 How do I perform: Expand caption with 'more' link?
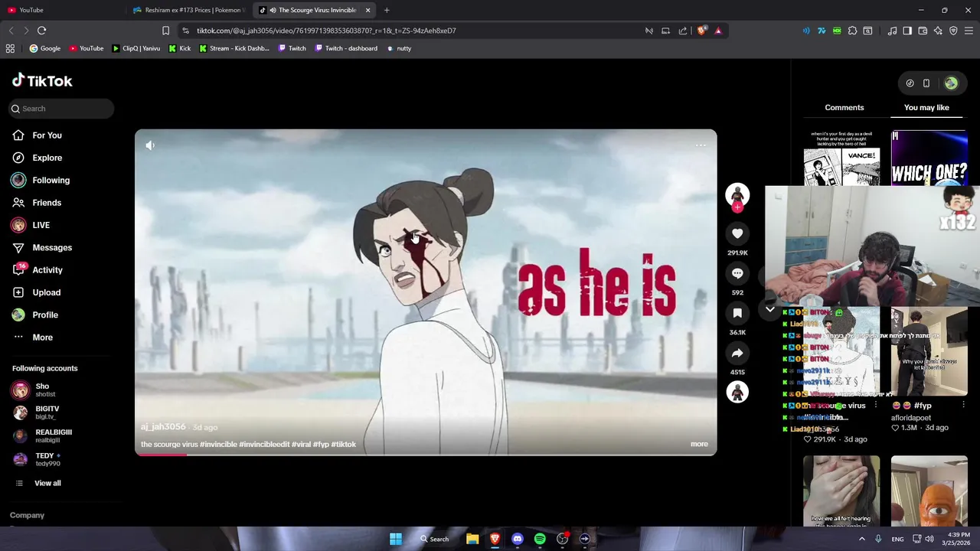point(699,444)
